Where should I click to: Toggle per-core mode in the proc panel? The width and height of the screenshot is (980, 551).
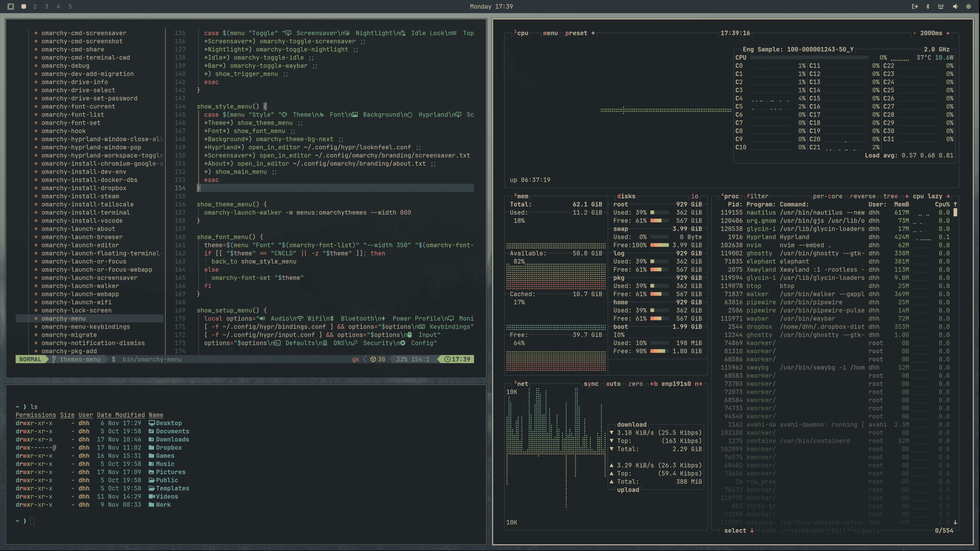(827, 196)
